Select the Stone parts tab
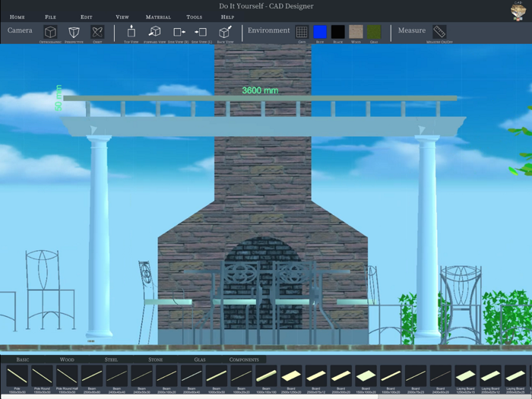 [x=155, y=359]
